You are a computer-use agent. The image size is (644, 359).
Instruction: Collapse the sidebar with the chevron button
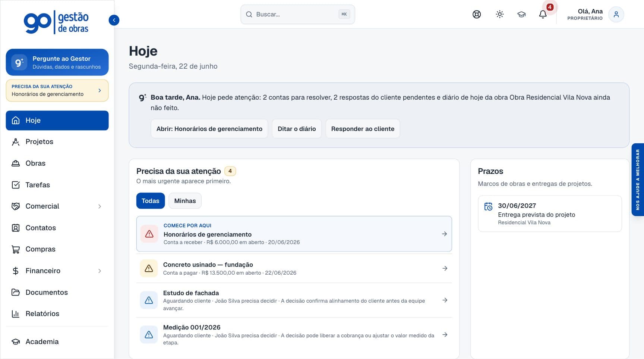point(114,20)
